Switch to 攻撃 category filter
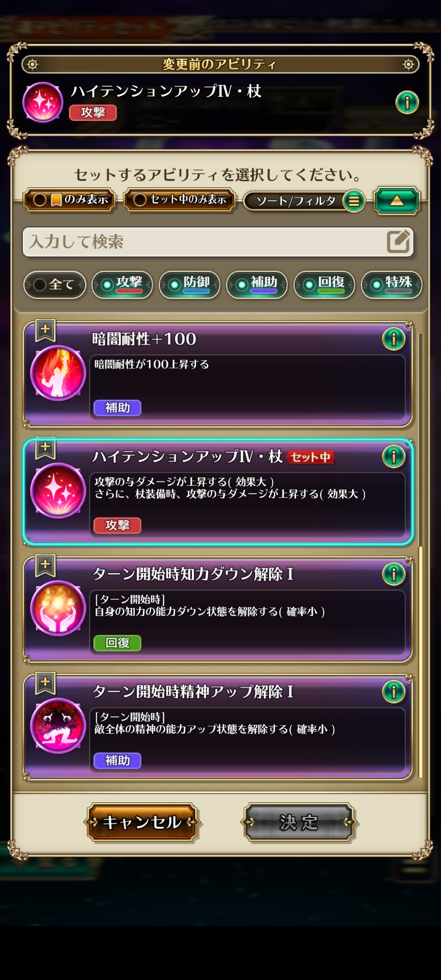 pyautogui.click(x=122, y=284)
